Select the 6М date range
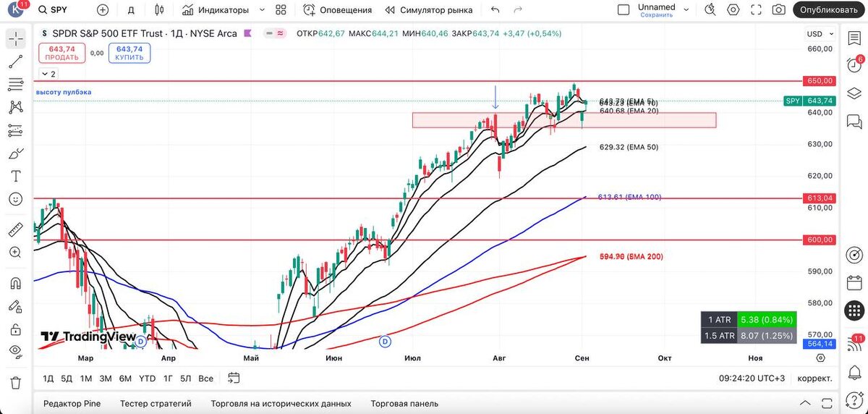This screenshot has height=414, width=868. pos(125,378)
